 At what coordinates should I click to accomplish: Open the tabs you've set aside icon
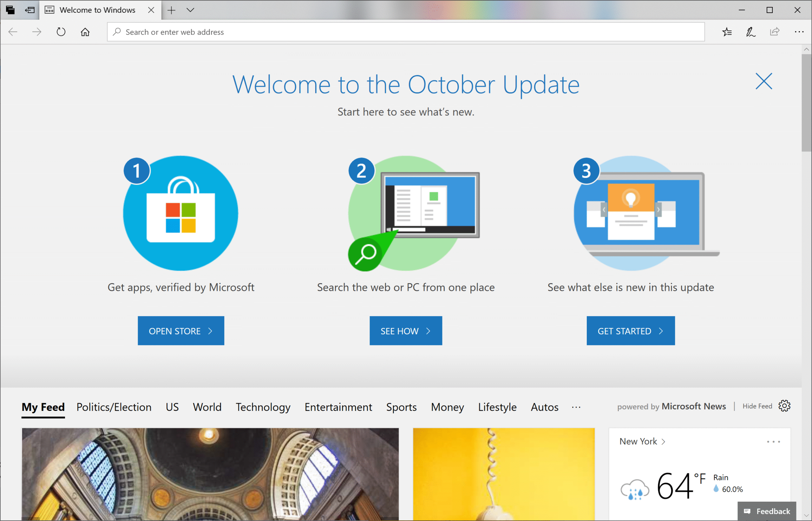click(x=10, y=10)
